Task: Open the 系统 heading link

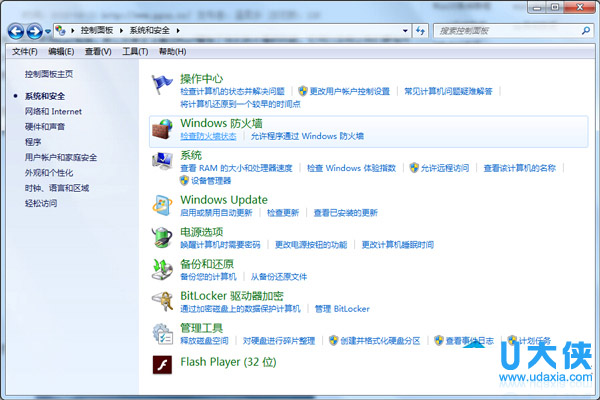Action: (191, 155)
